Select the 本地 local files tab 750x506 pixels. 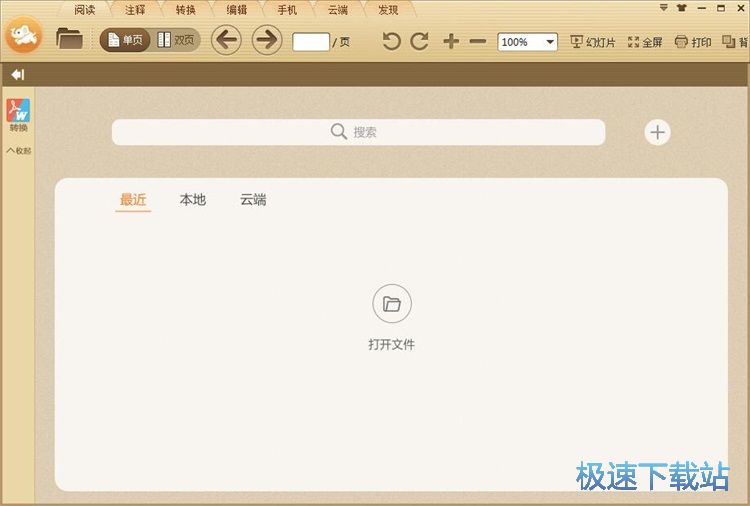(x=193, y=199)
